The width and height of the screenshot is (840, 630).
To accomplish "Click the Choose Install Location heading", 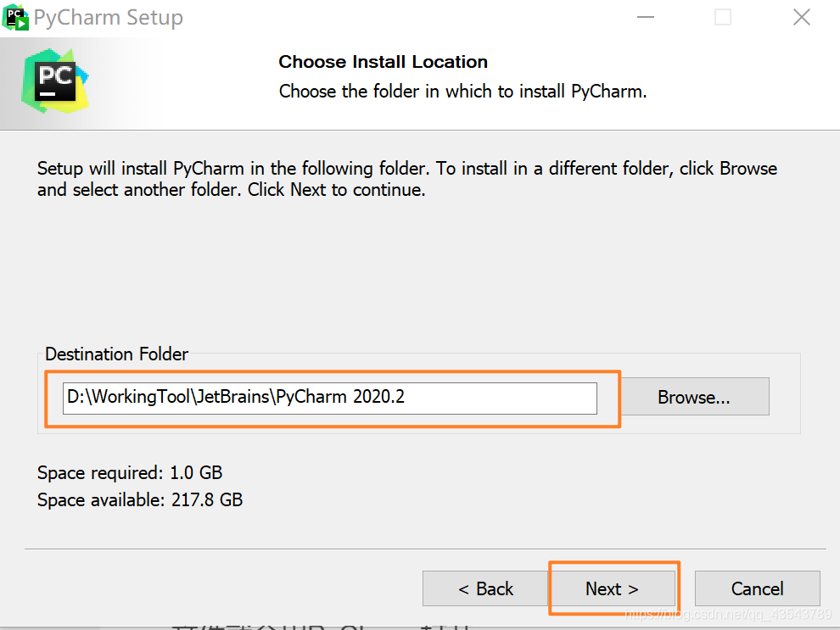I will 383,62.
